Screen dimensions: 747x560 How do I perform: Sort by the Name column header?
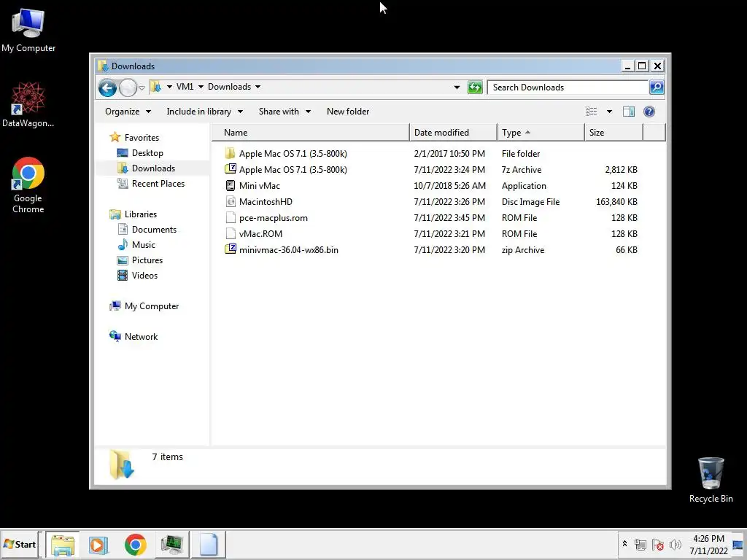[310, 133]
